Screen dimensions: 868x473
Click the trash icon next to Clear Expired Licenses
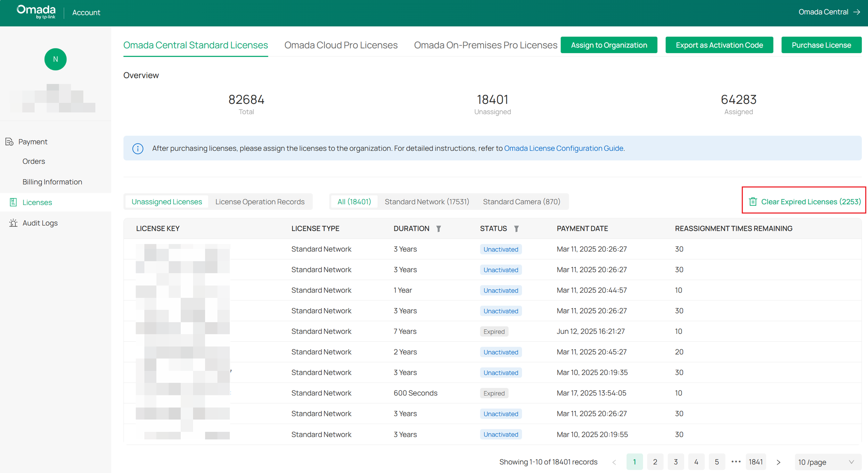point(753,202)
